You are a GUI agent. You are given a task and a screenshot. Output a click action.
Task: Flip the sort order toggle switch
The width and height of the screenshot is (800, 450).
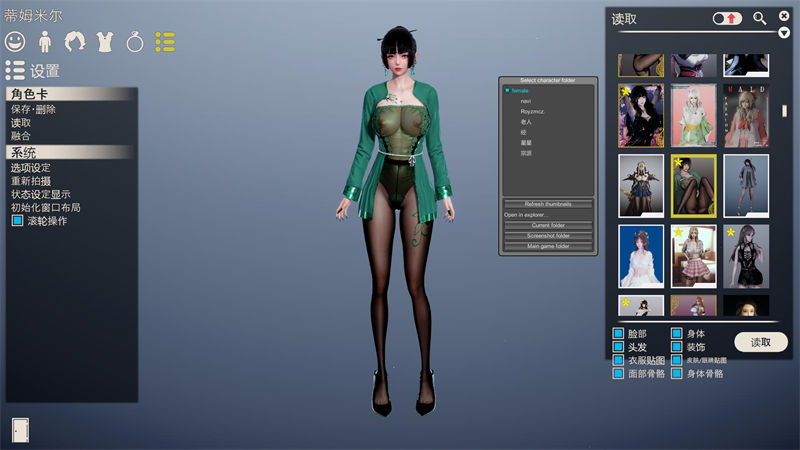pos(727,18)
